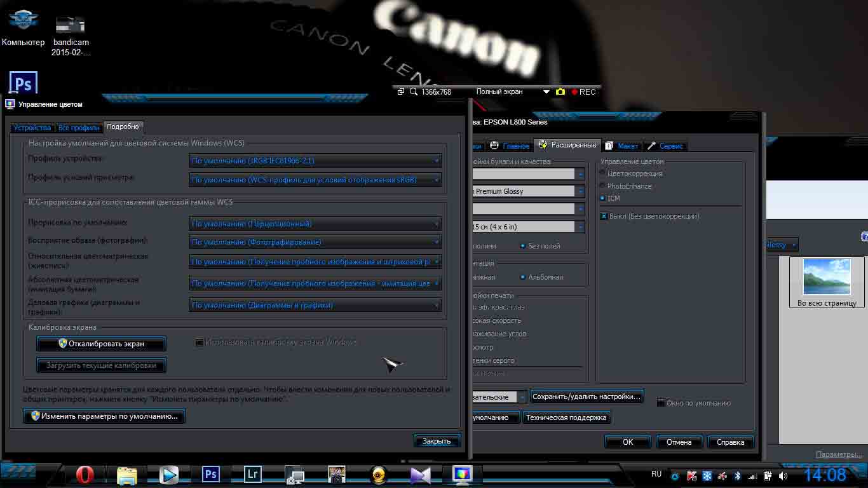Click the Откалибровать экран button
Image resolution: width=868 pixels, height=488 pixels.
102,344
